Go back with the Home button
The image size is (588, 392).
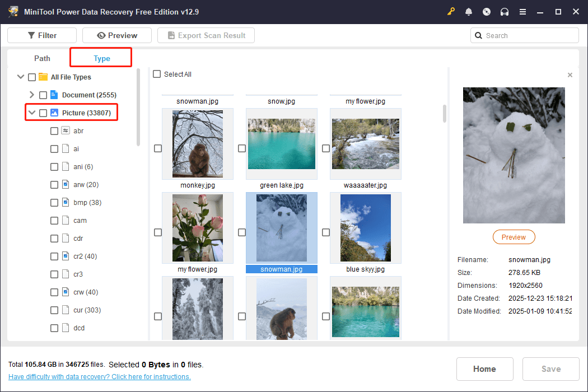pyautogui.click(x=484, y=368)
